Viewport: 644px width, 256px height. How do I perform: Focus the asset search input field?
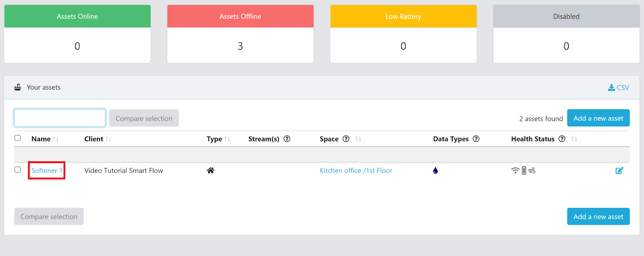click(x=60, y=118)
